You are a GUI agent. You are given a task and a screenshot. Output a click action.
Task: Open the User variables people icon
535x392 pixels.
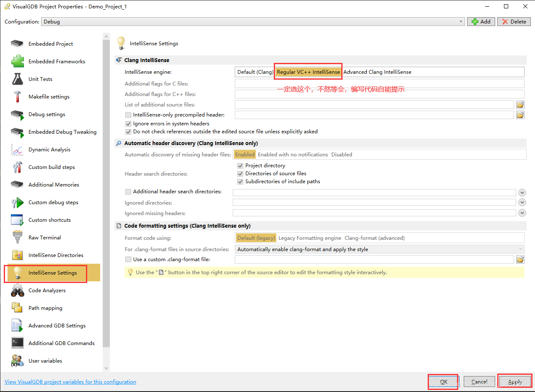coord(17,361)
